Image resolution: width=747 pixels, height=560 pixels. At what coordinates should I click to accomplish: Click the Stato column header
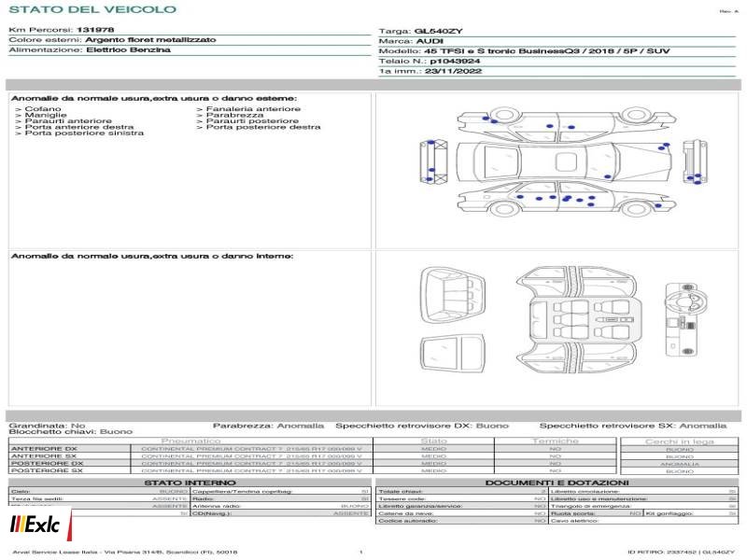[x=433, y=441]
